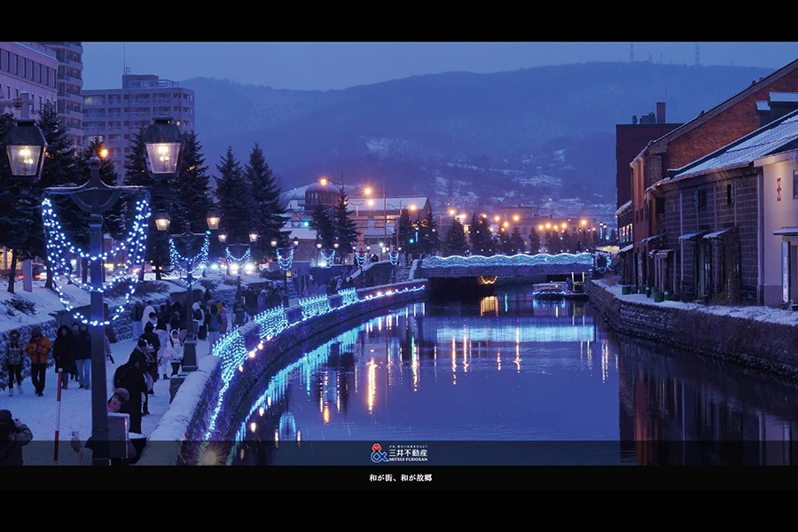The width and height of the screenshot is (798, 532).
Task: Click the red sign on right building
Action: point(778,189)
